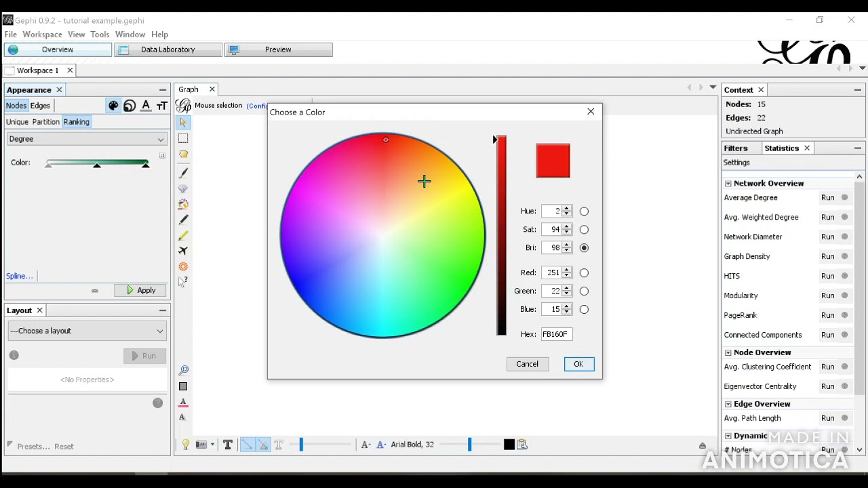This screenshot has height=488, width=868.
Task: Select the edit node attributes tool
Action: click(183, 281)
